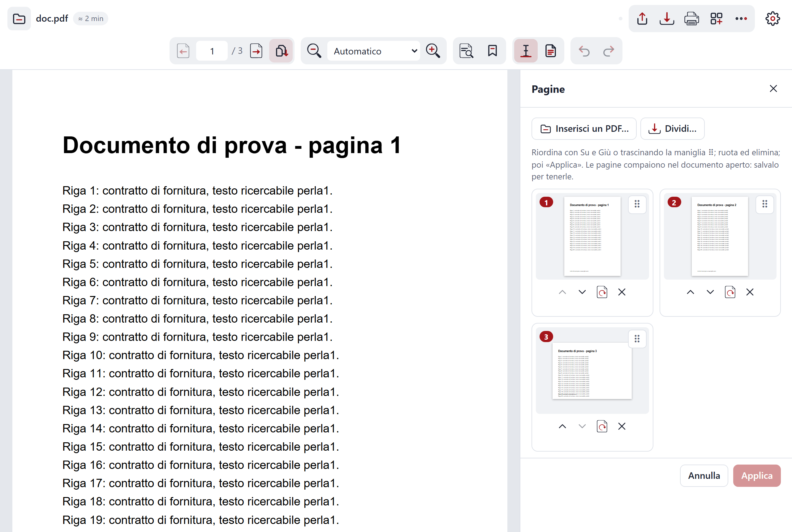792x532 pixels.
Task: Rotate page 2
Action: pos(730,292)
